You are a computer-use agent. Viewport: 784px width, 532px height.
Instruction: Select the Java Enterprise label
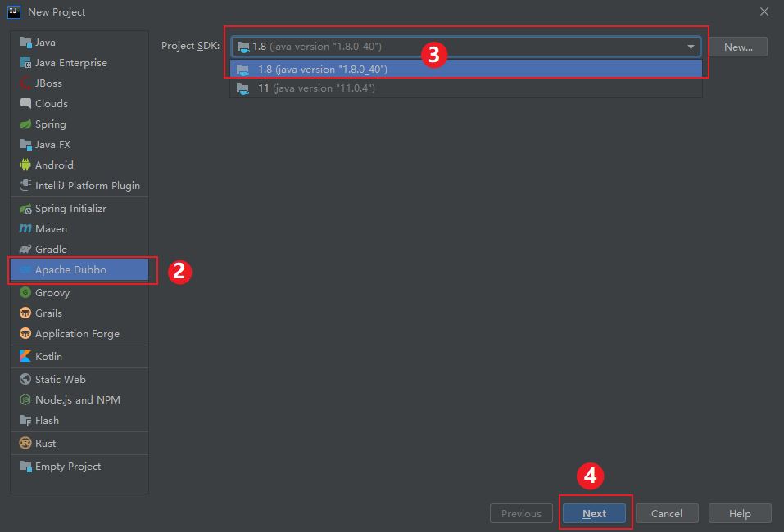[x=71, y=63]
